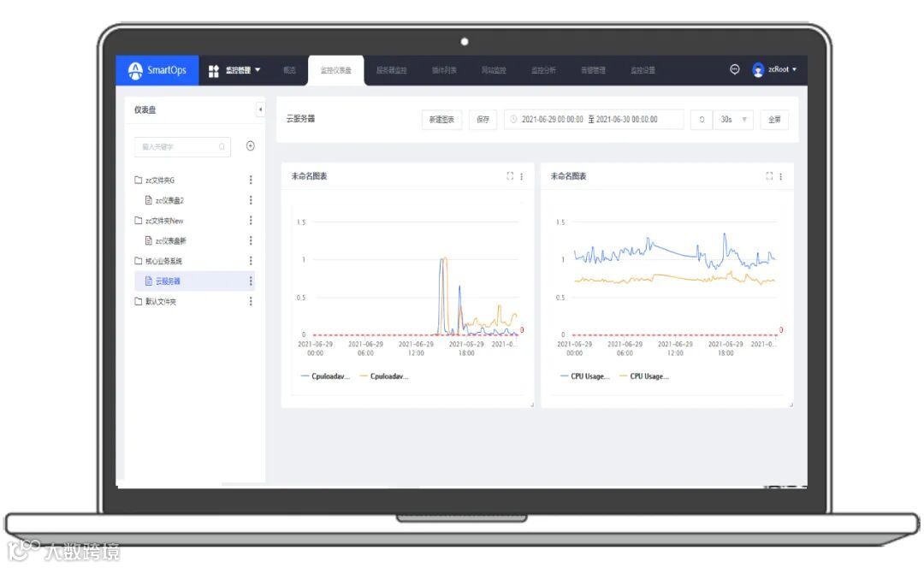
Task: Click the monitoring module grid icon
Action: 214,71
